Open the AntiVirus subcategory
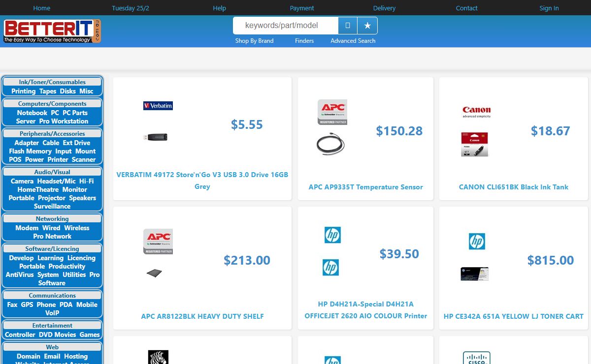This screenshot has height=364, width=591. click(x=20, y=275)
